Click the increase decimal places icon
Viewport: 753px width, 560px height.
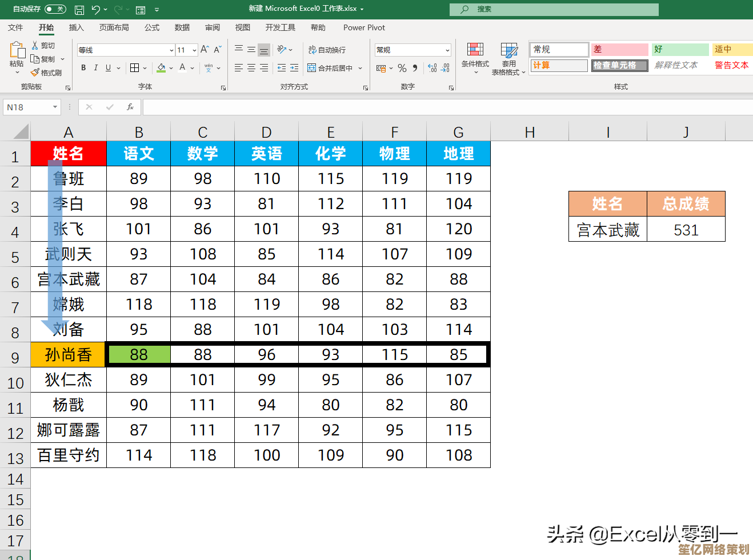[x=432, y=69]
